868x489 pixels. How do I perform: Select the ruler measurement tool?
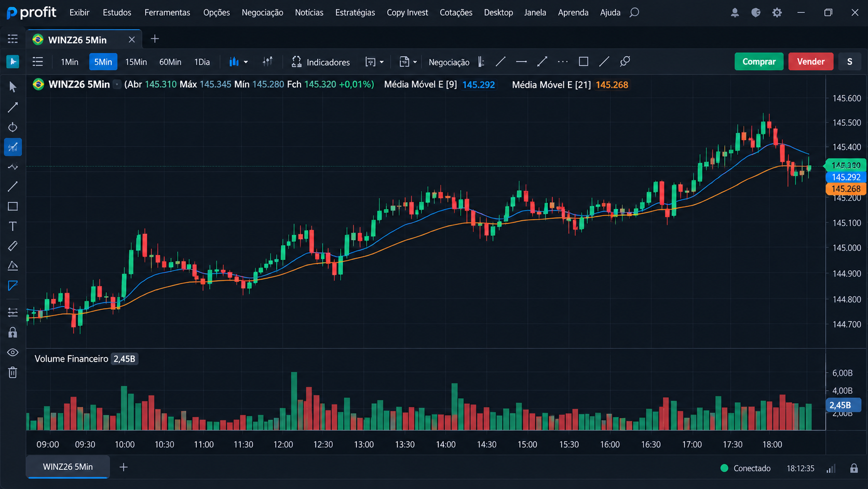13,246
